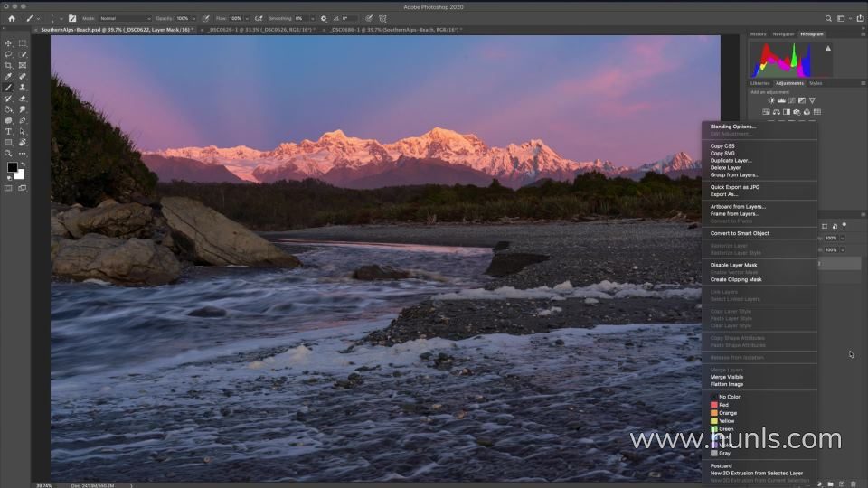868x488 pixels.
Task: Select the Rectangular Marquee tool
Action: (23, 43)
